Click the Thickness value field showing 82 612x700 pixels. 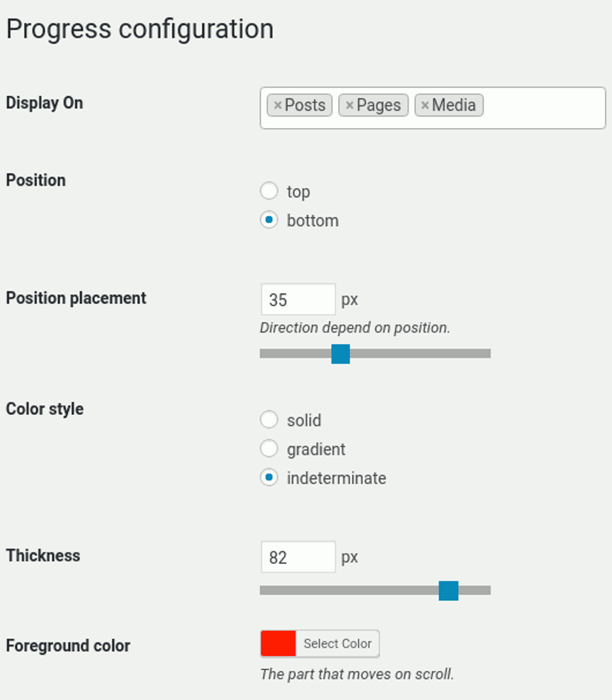pos(298,557)
